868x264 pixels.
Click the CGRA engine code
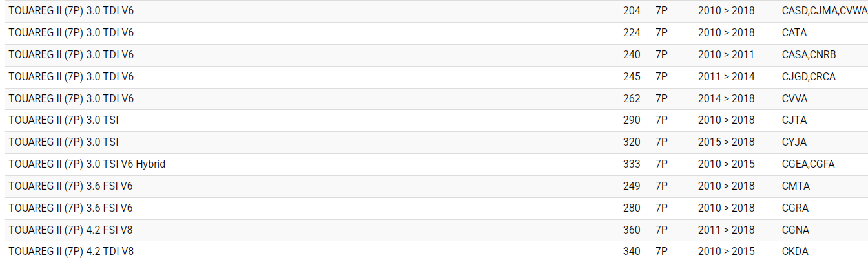point(795,208)
